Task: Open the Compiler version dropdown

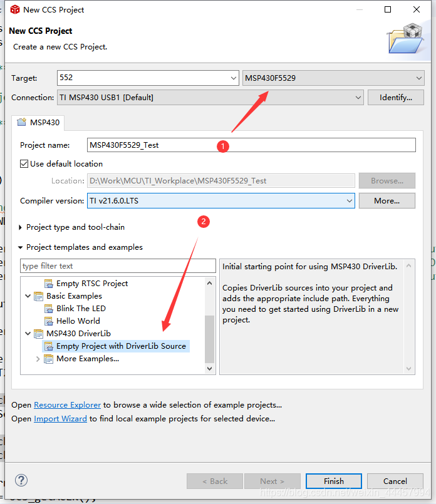Action: 349,201
